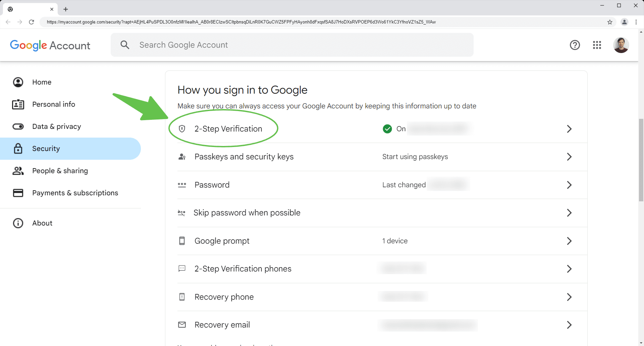
Task: Click the Search Google Account field
Action: [292, 45]
